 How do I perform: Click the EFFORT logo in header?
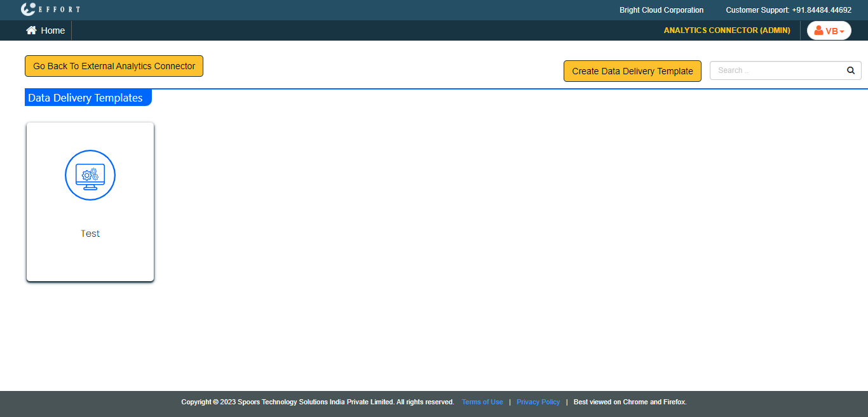pos(50,10)
